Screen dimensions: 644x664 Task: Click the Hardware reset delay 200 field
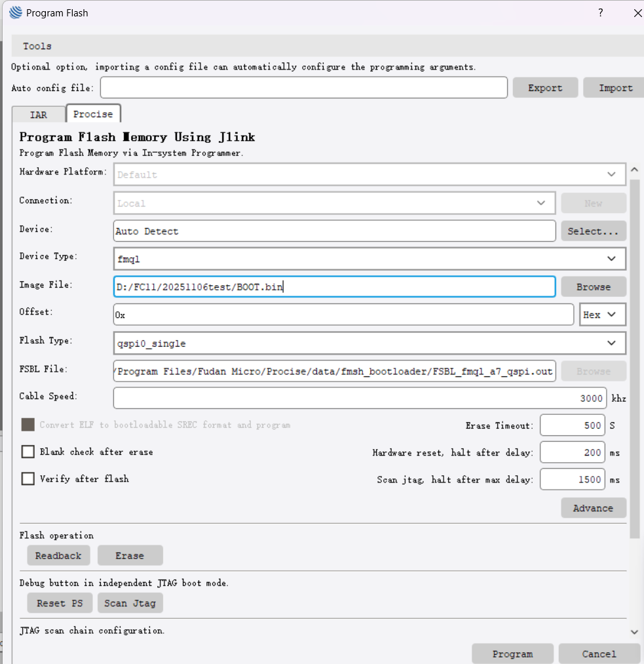tap(573, 452)
